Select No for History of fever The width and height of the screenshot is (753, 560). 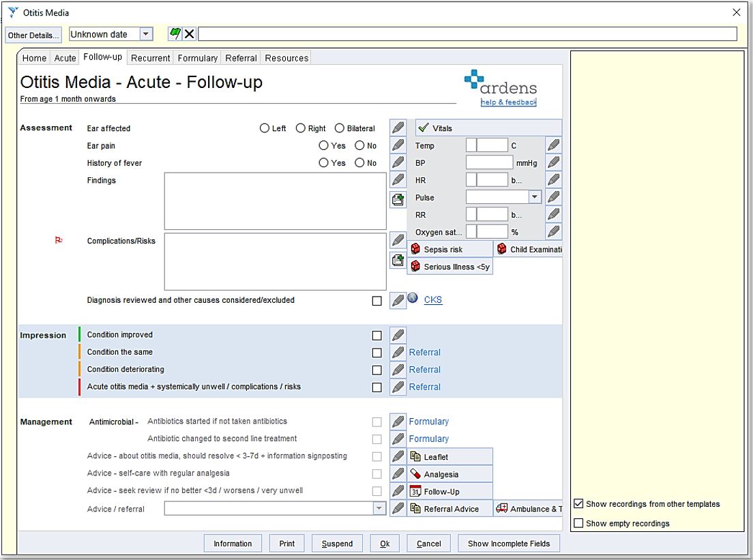359,163
